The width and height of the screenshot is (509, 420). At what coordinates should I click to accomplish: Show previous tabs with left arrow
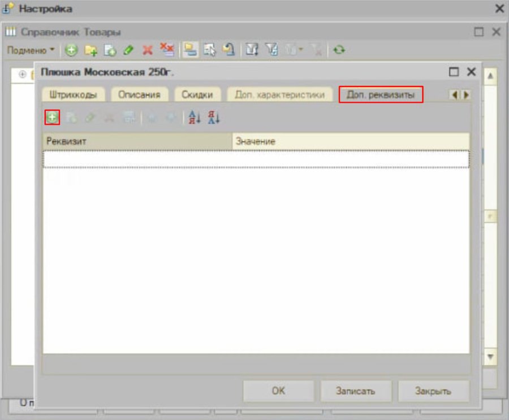(455, 95)
